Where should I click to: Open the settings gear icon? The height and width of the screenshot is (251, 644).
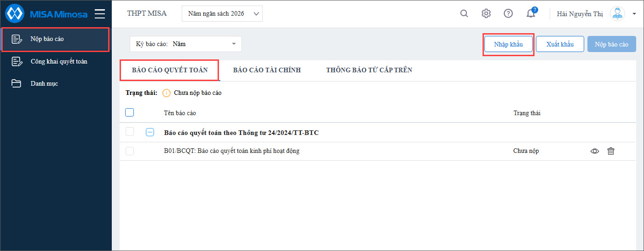[x=486, y=13]
